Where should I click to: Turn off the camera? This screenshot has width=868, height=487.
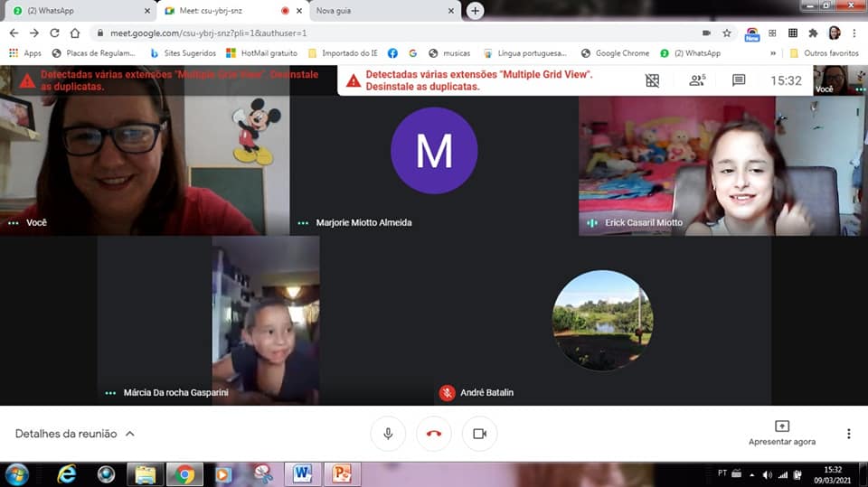coord(480,434)
